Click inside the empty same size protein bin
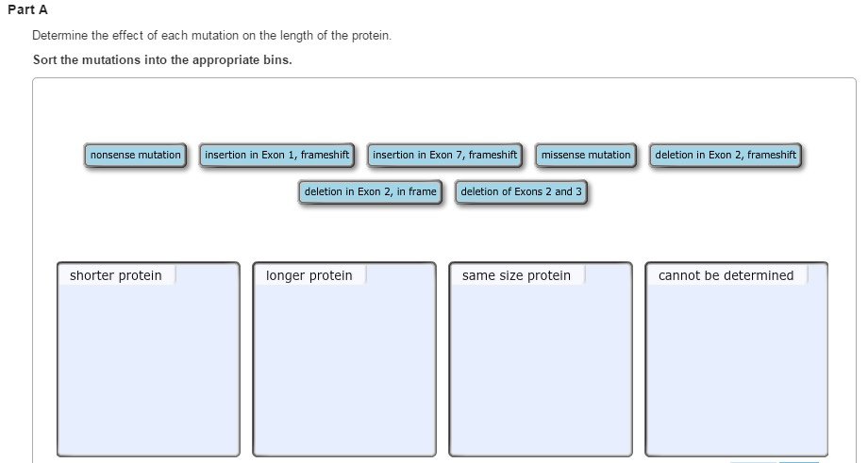The width and height of the screenshot is (868, 463). click(541, 368)
